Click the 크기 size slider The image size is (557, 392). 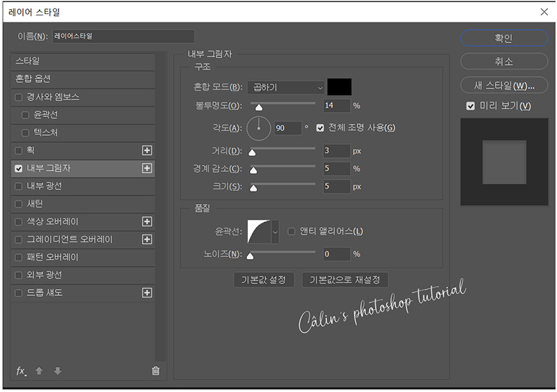[x=283, y=186]
